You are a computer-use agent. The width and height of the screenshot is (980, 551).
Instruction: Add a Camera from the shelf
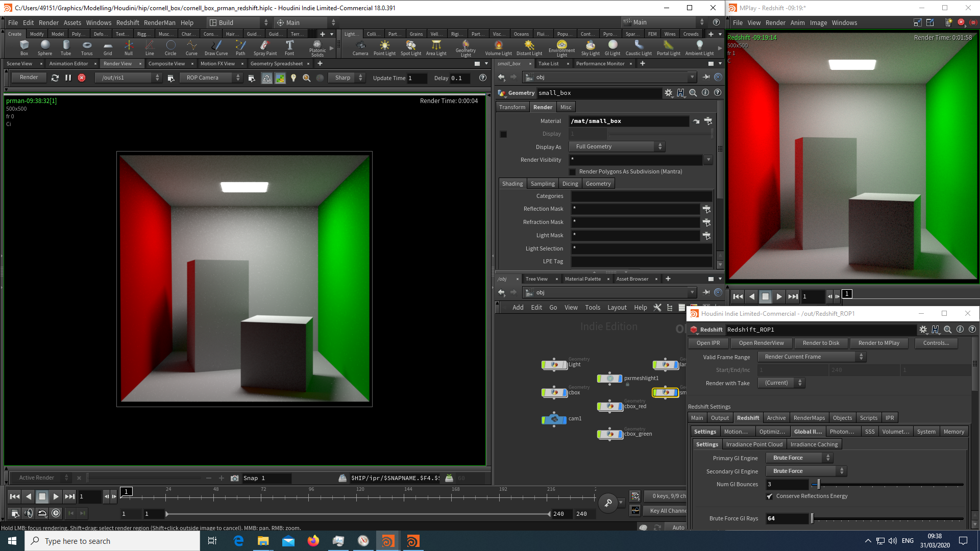(360, 47)
